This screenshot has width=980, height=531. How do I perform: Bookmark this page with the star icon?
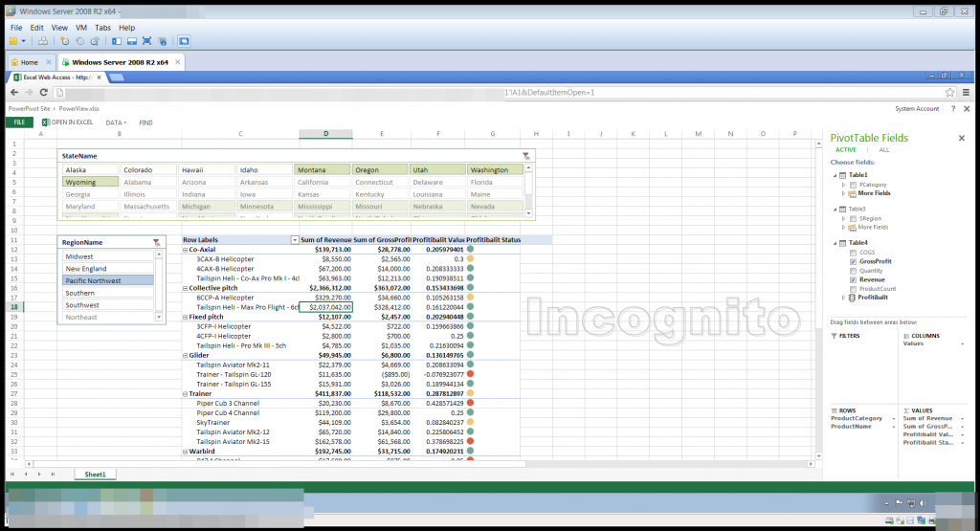pos(950,93)
